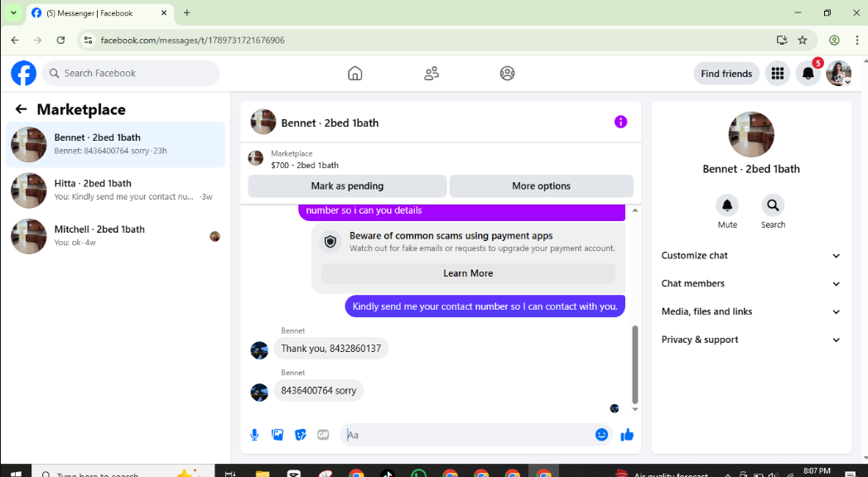Open a new browser tab
The image size is (868, 477).
(186, 12)
